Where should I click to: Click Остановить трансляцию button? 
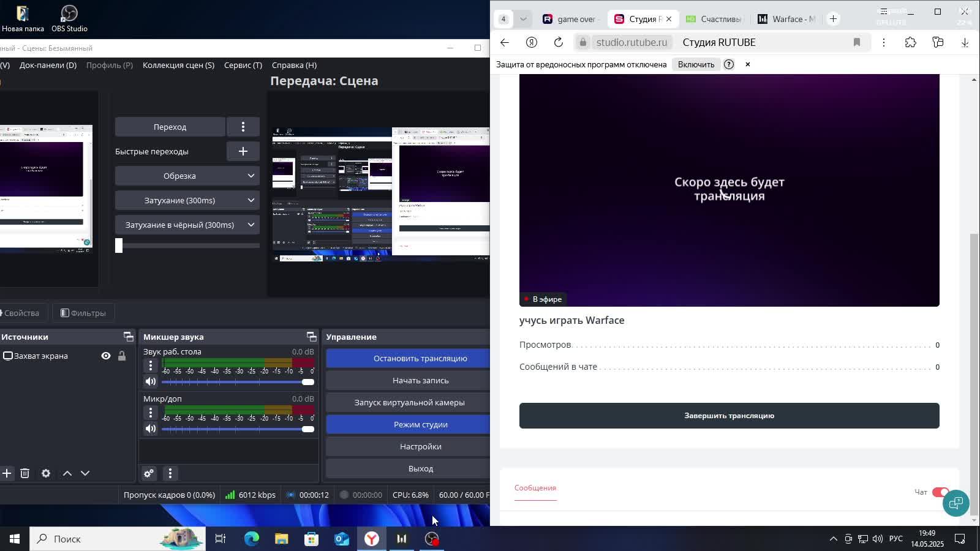click(408, 358)
